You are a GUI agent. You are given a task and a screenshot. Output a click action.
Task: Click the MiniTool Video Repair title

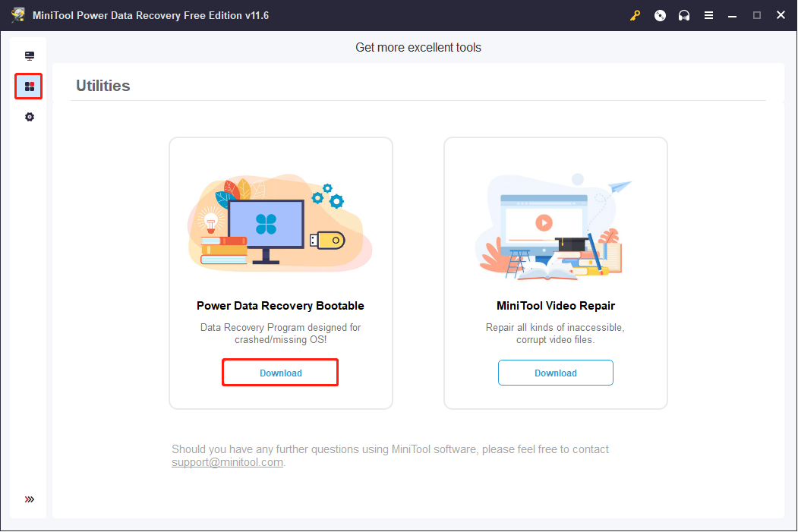pos(556,306)
